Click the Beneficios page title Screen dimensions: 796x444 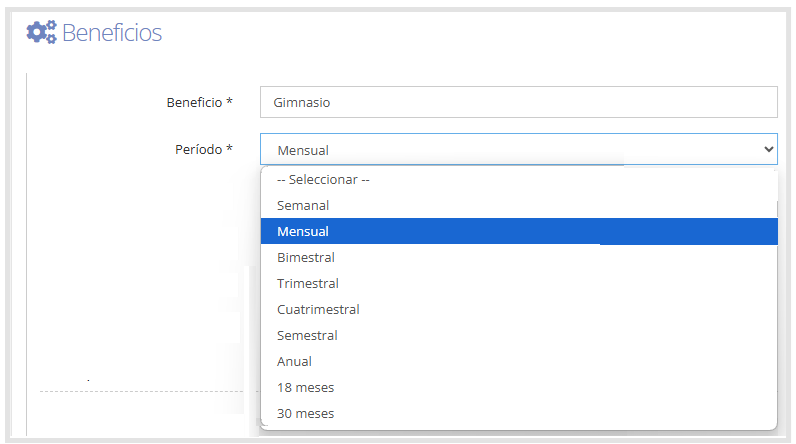(112, 32)
